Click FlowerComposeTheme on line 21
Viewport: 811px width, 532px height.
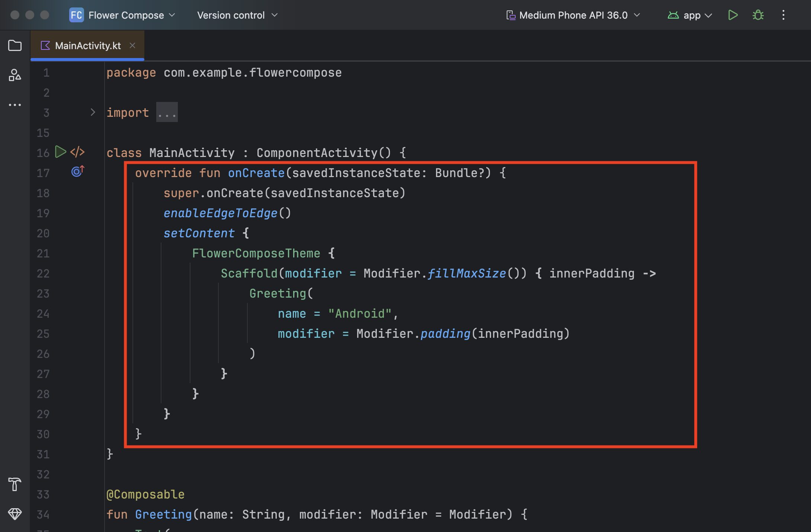(x=256, y=253)
